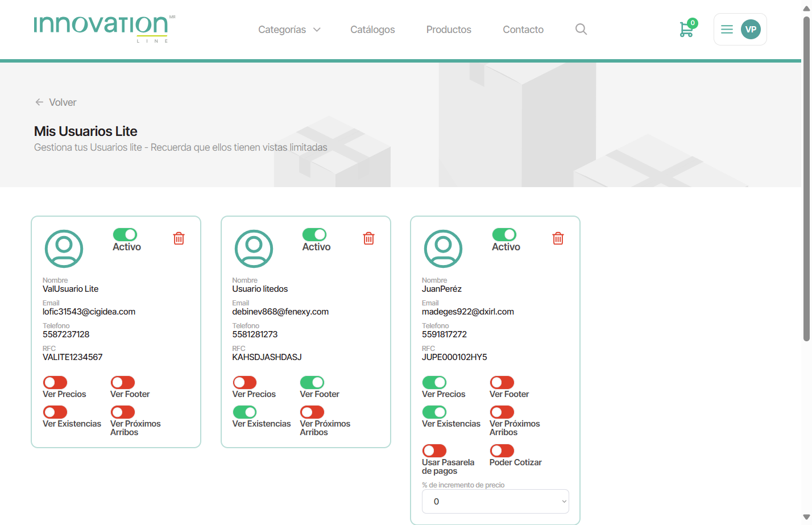812x525 pixels.
Task: Click RFC value KAHSDJASHDASJ
Action: point(267,357)
